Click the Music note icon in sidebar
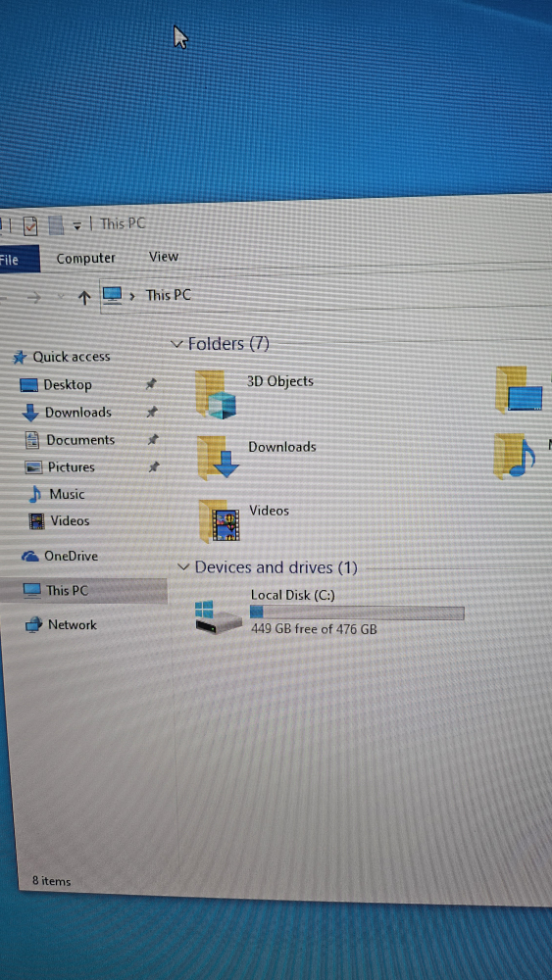This screenshot has width=552, height=980. point(35,495)
